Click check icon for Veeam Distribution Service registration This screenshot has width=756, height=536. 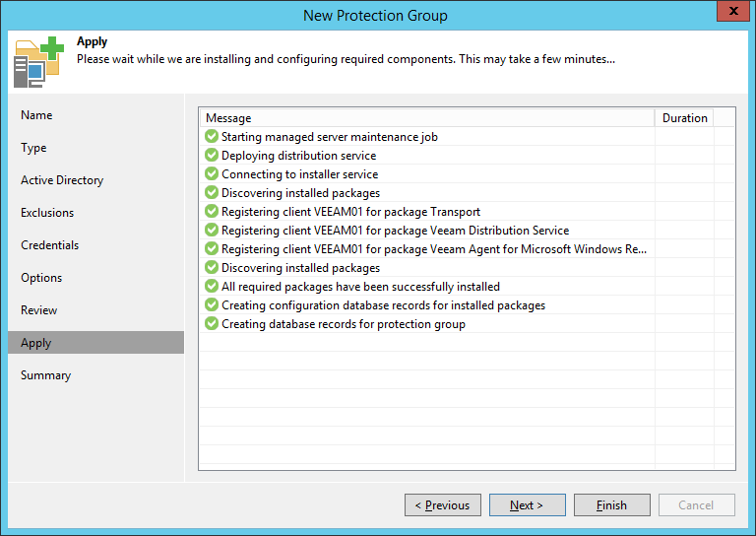[x=212, y=231]
